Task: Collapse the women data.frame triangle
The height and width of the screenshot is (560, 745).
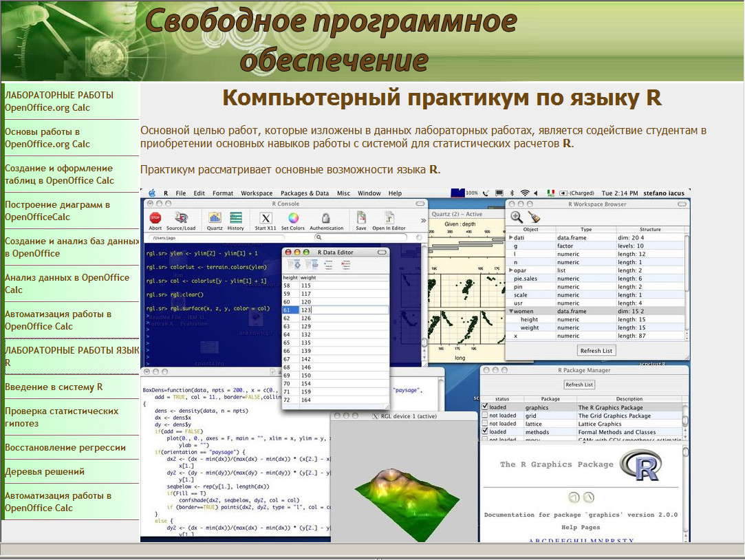Action: [510, 311]
